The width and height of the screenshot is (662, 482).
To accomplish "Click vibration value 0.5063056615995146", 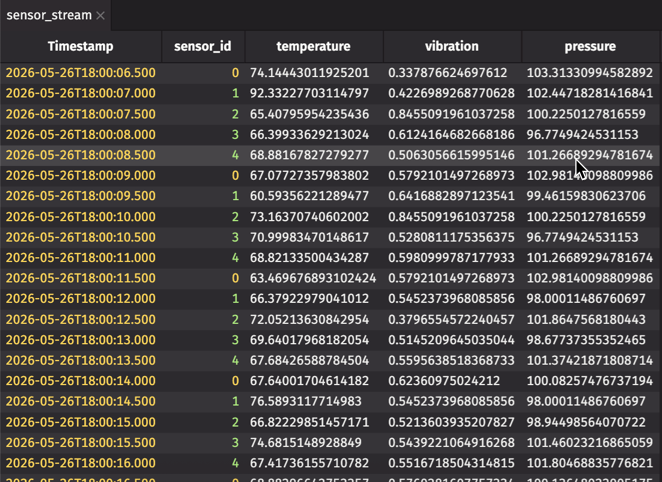I will pos(451,155).
